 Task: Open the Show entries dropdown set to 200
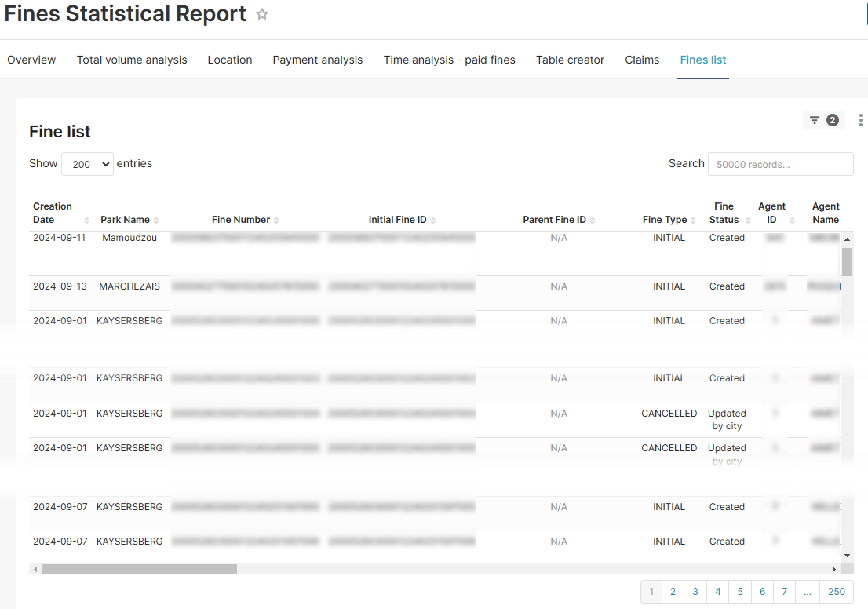(x=87, y=164)
